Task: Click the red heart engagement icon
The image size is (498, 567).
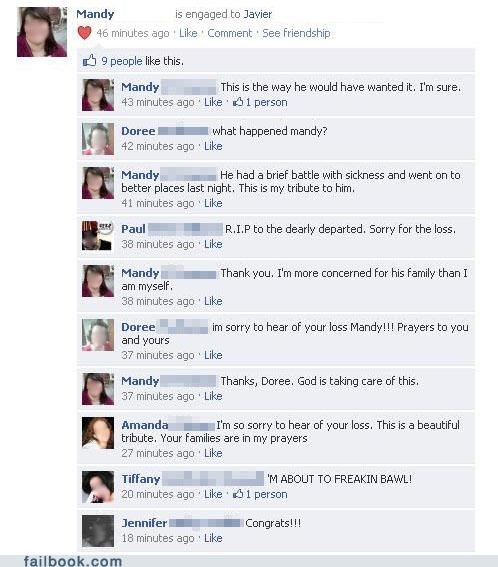Action: click(x=84, y=33)
